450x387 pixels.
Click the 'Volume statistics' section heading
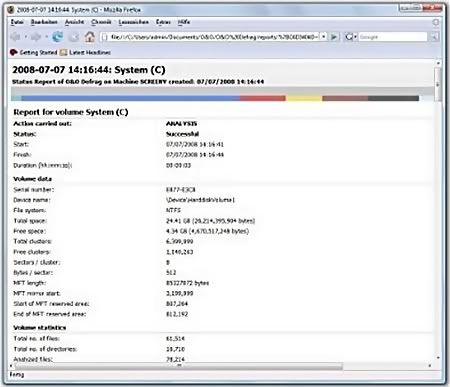click(39, 328)
